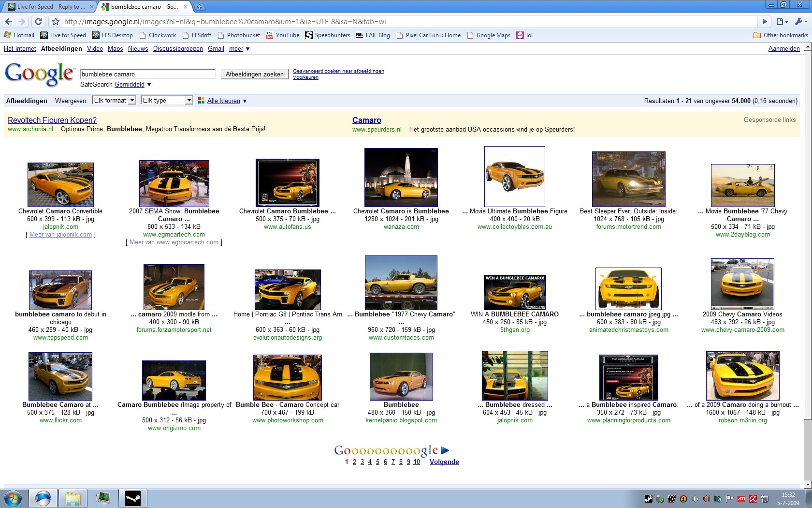Screen dimensions: 812x508
Task: Open the lol bookmark
Action: [525, 35]
